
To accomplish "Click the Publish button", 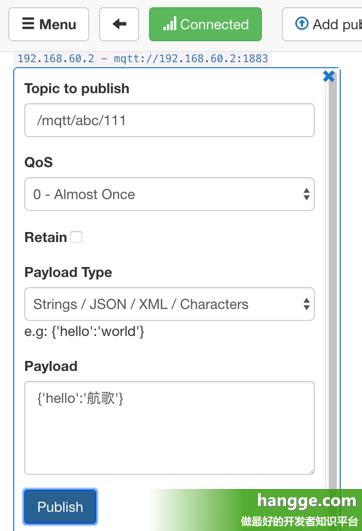I will click(60, 507).
